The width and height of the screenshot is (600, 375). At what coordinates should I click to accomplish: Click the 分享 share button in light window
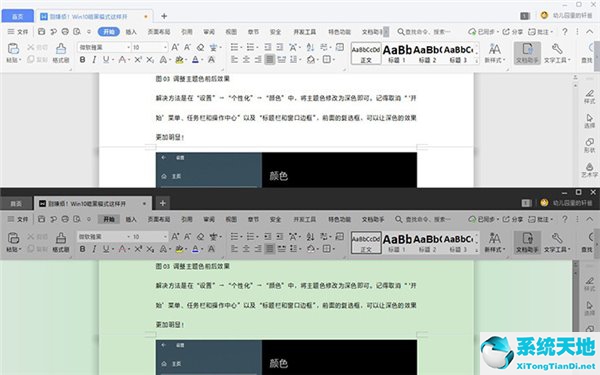pyautogui.click(x=512, y=32)
